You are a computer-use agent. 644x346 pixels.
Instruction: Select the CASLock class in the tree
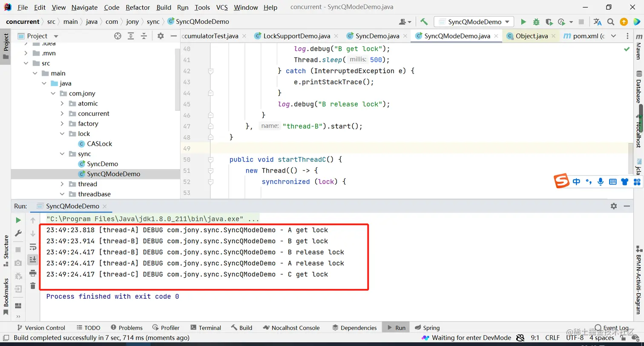(x=99, y=144)
